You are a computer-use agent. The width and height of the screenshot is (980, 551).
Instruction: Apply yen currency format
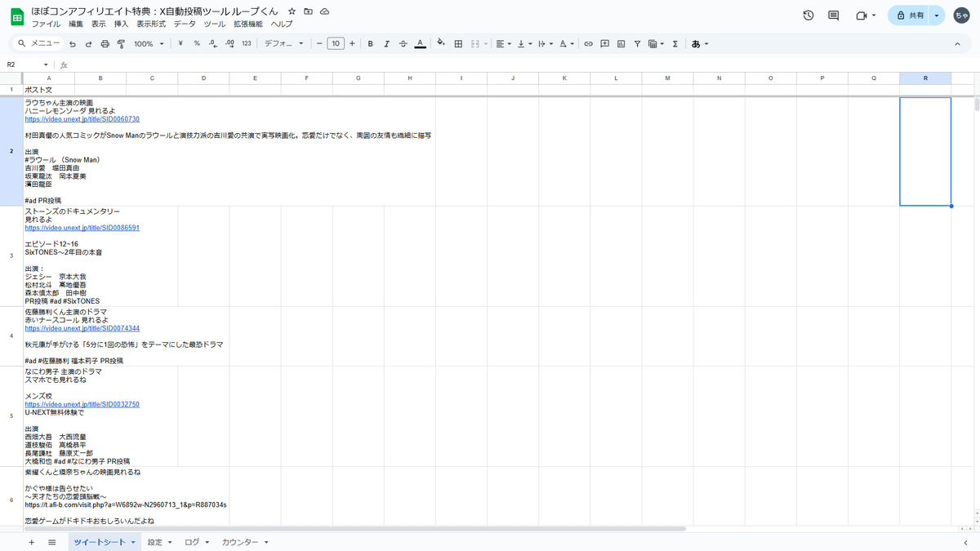pyautogui.click(x=180, y=44)
